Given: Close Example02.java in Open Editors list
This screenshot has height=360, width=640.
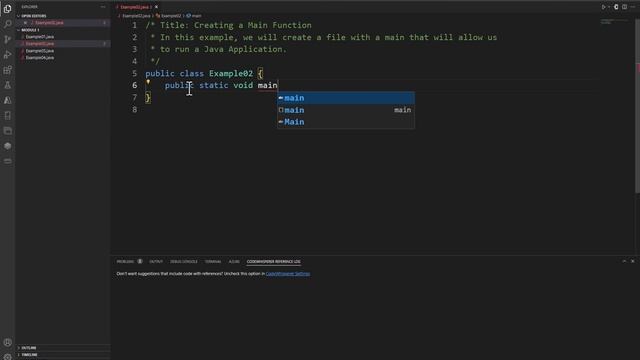Looking at the screenshot, I should click(25, 23).
